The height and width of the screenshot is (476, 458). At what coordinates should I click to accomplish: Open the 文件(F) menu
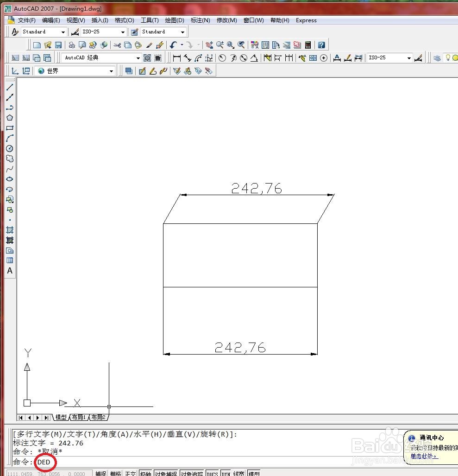27,20
